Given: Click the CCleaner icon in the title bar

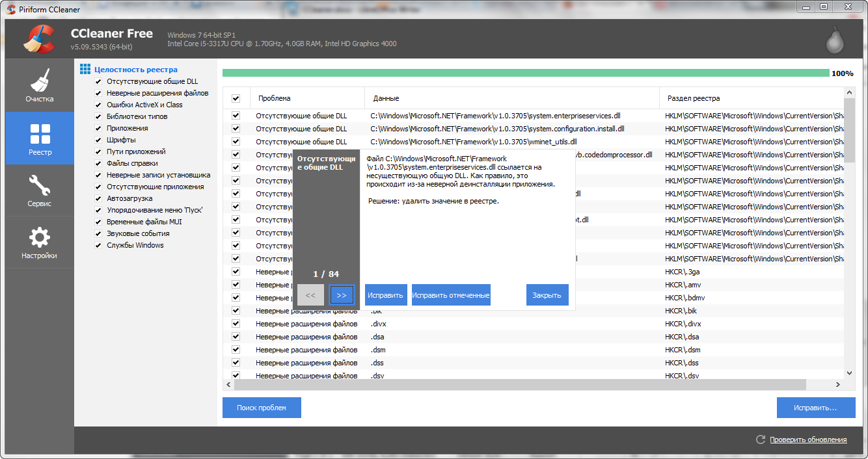Looking at the screenshot, I should tap(11, 9).
